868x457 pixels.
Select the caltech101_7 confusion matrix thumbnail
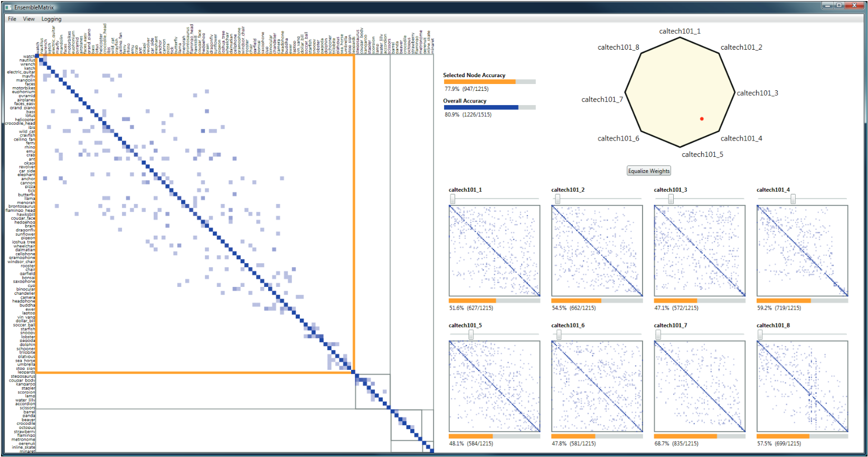pyautogui.click(x=699, y=386)
